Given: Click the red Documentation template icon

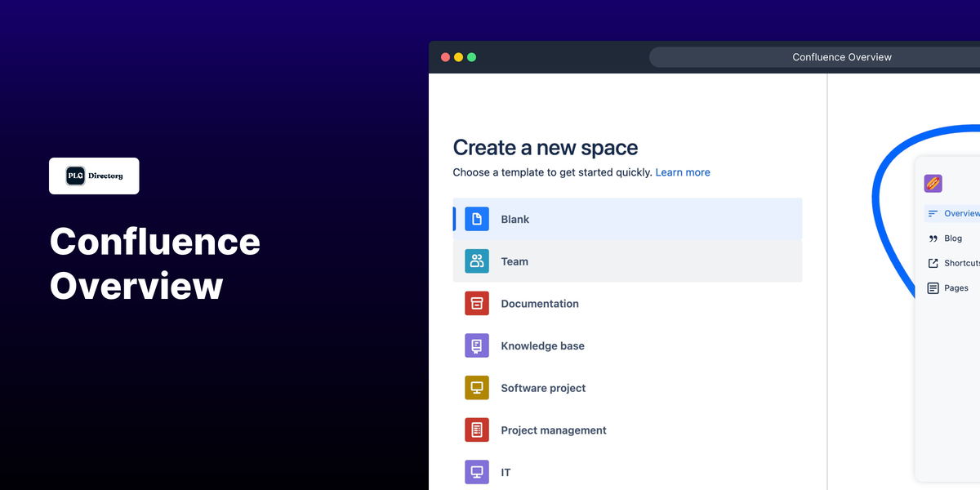Looking at the screenshot, I should tap(477, 303).
